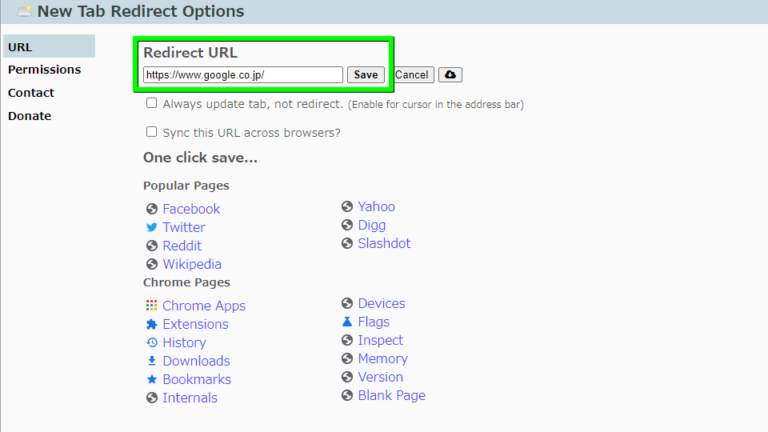Open the Donate section
Image resolution: width=768 pixels, height=432 pixels.
tap(29, 116)
